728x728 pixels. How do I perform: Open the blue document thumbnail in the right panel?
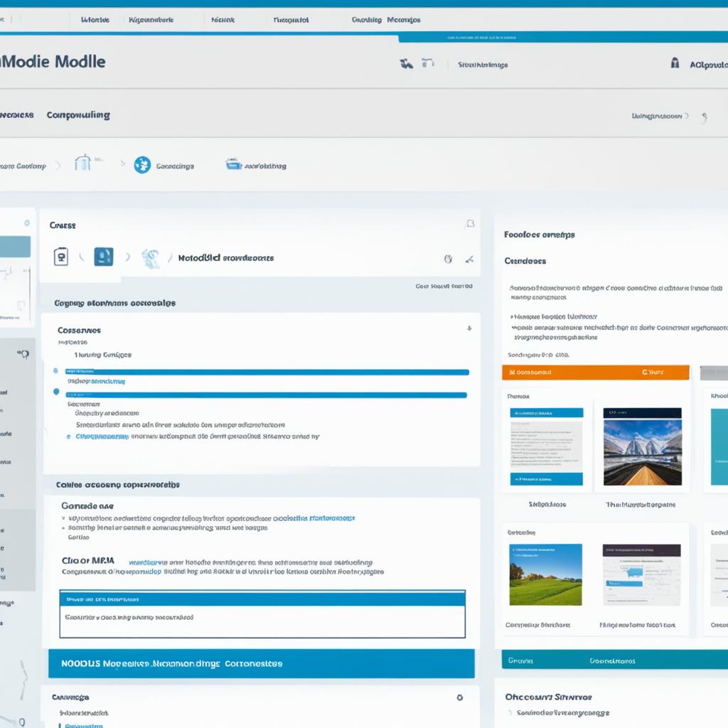(546, 446)
